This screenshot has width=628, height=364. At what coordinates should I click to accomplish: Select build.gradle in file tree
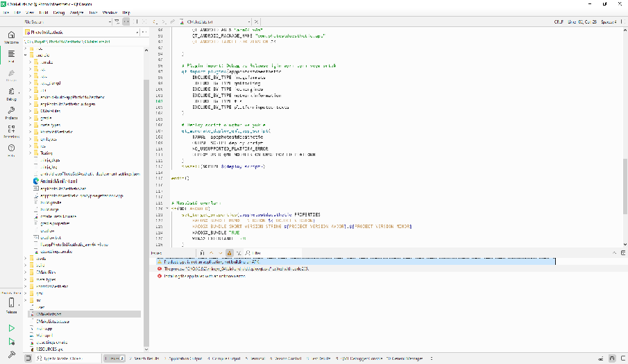click(51, 202)
